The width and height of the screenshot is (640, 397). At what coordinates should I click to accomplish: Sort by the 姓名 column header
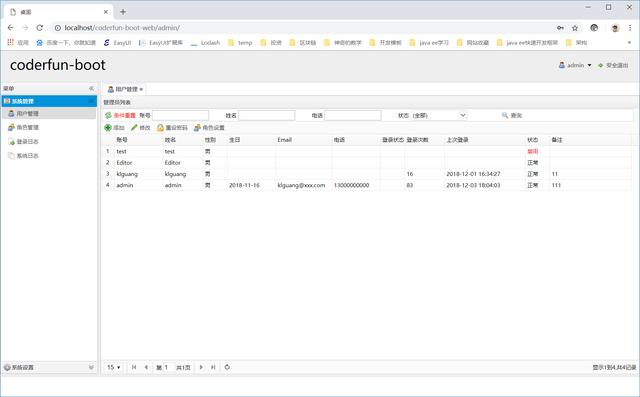pyautogui.click(x=170, y=140)
